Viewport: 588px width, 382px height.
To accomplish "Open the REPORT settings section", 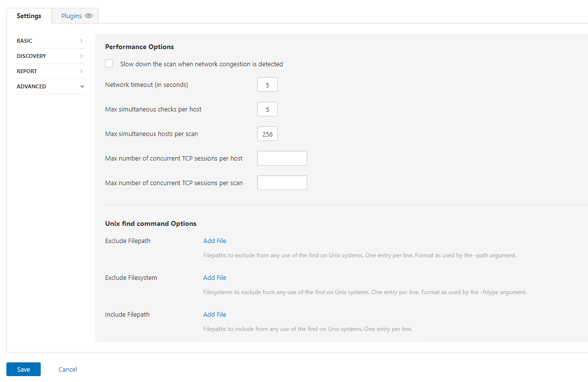I will point(51,71).
